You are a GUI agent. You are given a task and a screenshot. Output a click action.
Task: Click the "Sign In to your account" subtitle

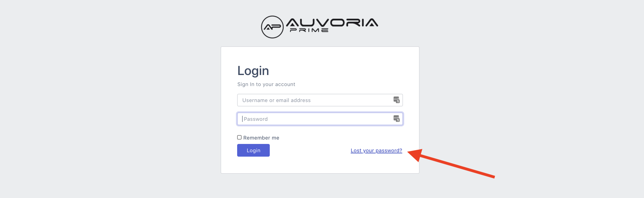[x=266, y=84]
